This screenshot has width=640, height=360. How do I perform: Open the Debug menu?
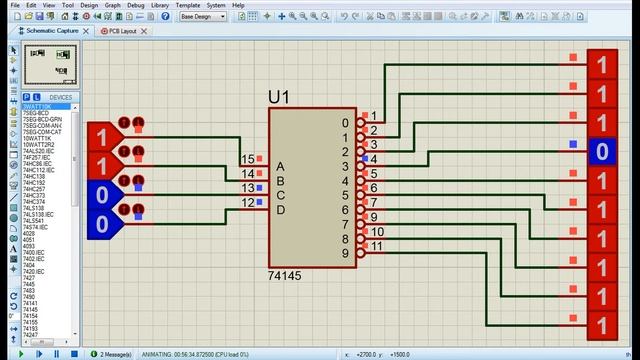click(x=136, y=5)
